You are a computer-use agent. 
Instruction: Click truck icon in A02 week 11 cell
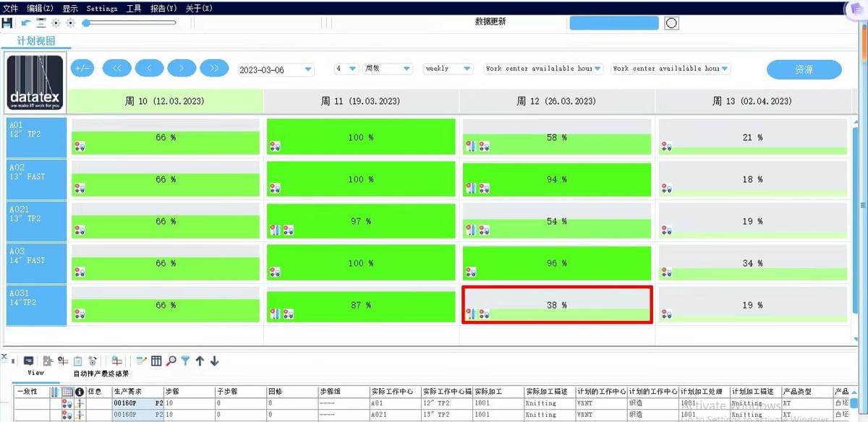275,189
